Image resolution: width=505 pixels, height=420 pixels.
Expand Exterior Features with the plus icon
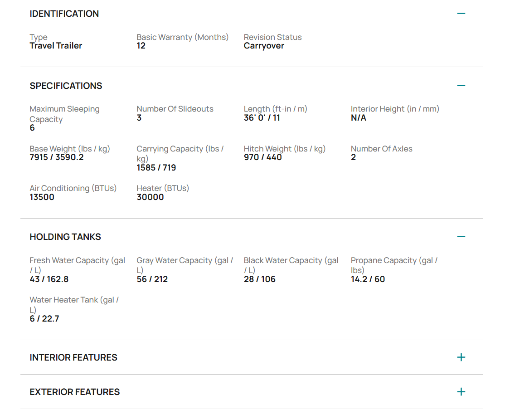(461, 392)
